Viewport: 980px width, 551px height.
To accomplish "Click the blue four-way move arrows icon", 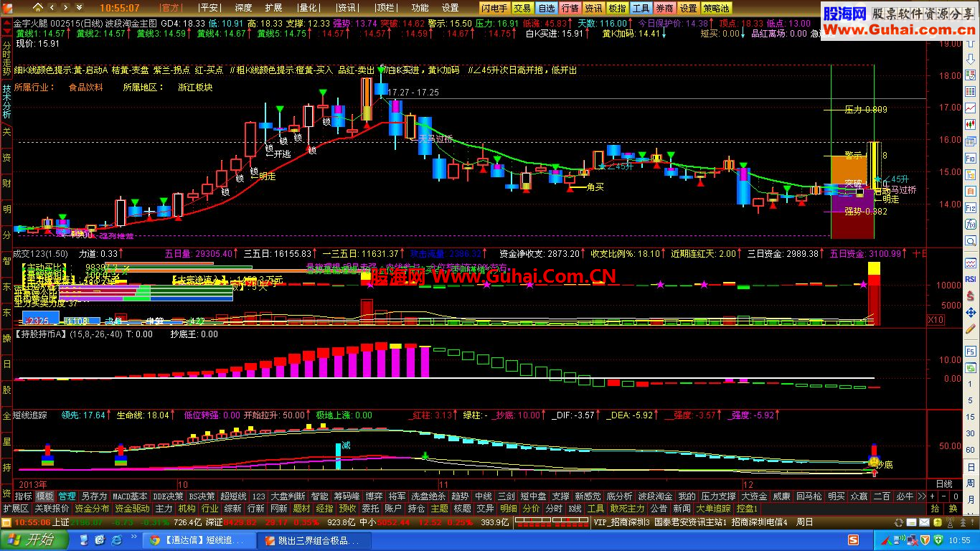I will point(969,313).
